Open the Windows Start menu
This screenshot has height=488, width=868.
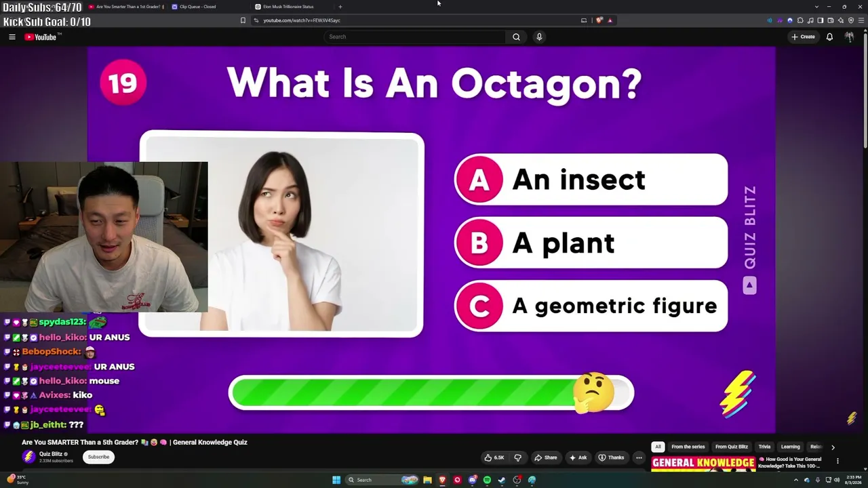point(336,480)
